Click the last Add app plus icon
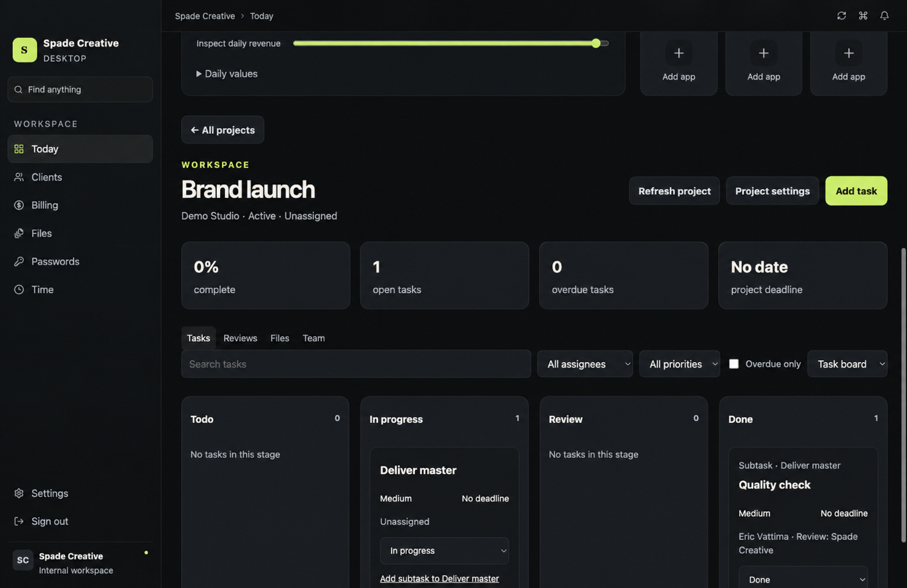Image resolution: width=907 pixels, height=588 pixels. 849,53
